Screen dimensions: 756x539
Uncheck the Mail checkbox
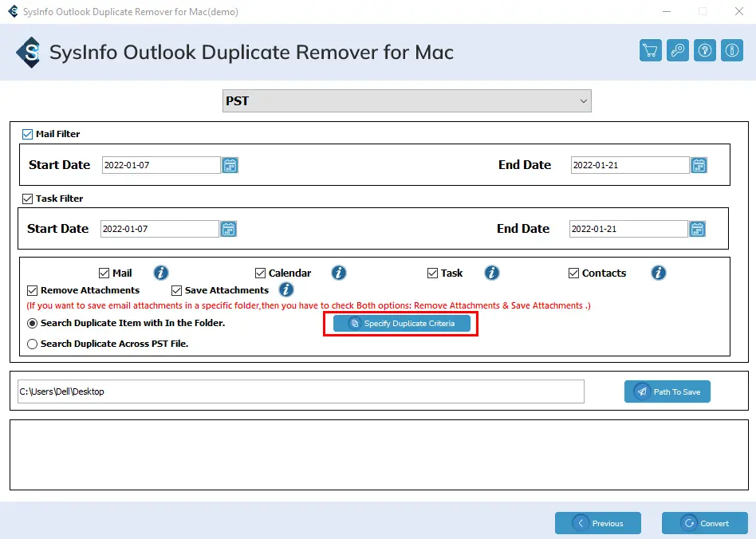pyautogui.click(x=104, y=273)
